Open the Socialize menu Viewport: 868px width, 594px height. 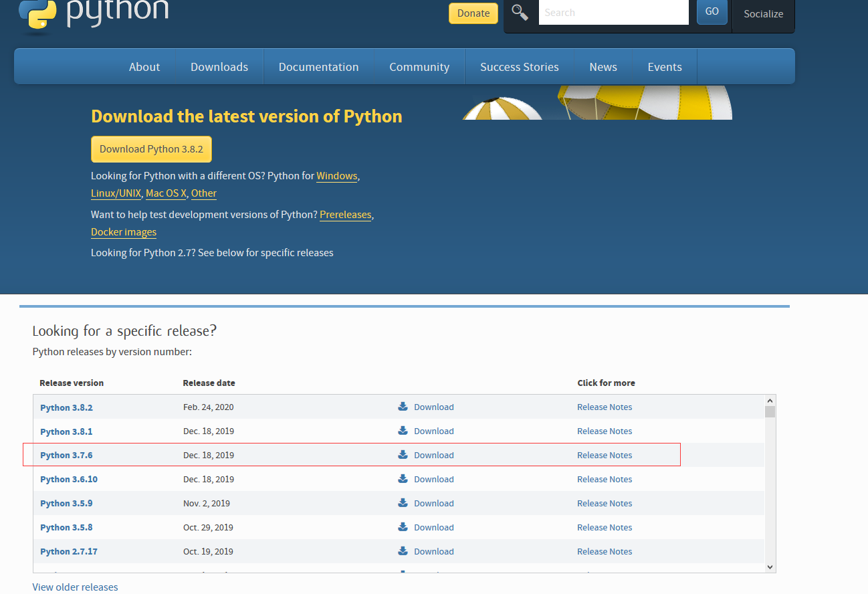click(x=763, y=13)
